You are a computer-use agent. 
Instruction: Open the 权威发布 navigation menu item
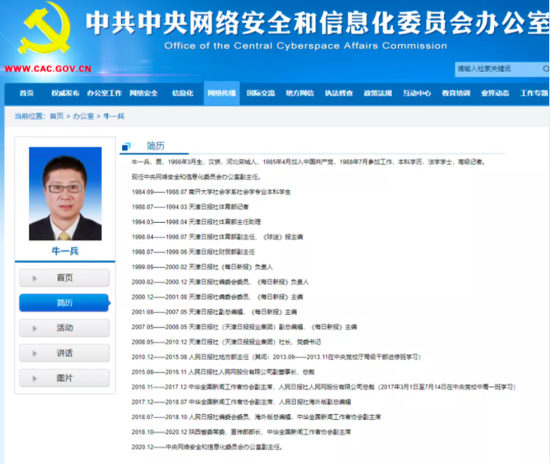point(66,93)
